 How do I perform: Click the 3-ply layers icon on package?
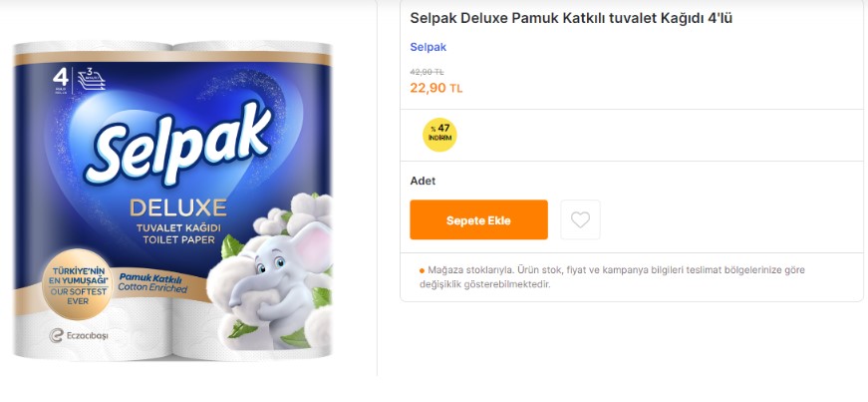90,76
